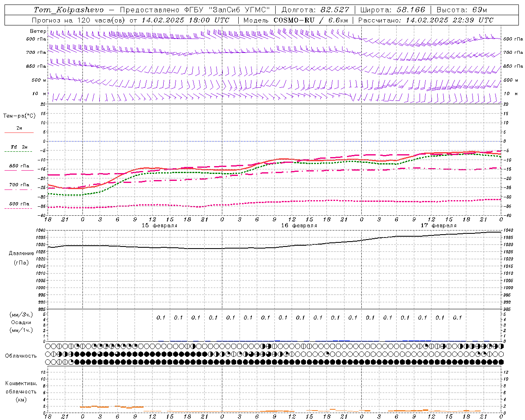This screenshot has width=525, height=420.
Task: Click the 17 февраля date label
Action: click(x=438, y=226)
